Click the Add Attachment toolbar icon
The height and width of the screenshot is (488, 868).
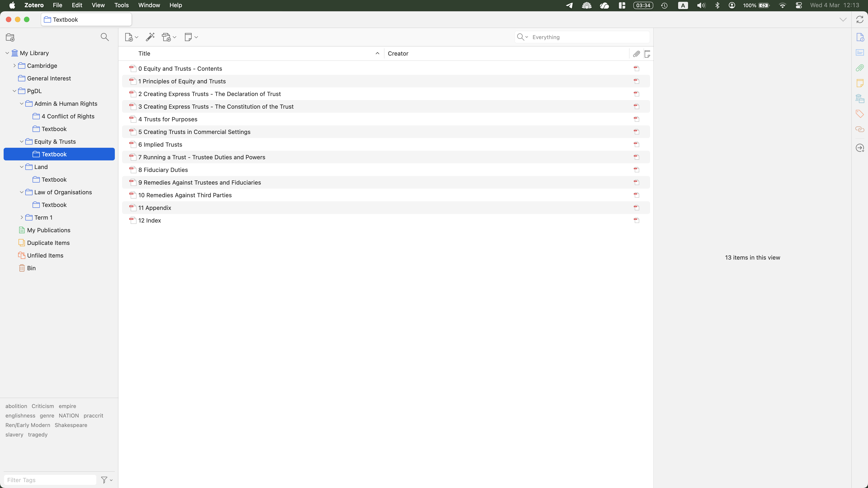pos(168,37)
